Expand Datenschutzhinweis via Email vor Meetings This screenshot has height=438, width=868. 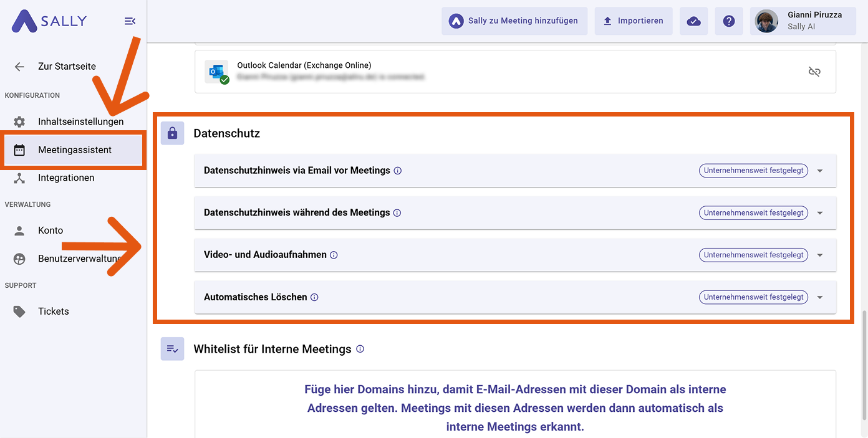[820, 171]
